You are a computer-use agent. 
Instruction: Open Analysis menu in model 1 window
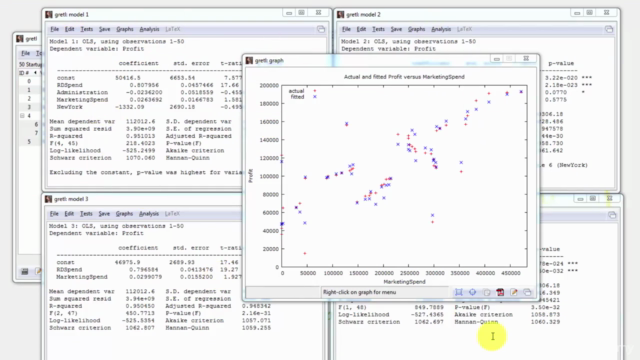(x=149, y=29)
